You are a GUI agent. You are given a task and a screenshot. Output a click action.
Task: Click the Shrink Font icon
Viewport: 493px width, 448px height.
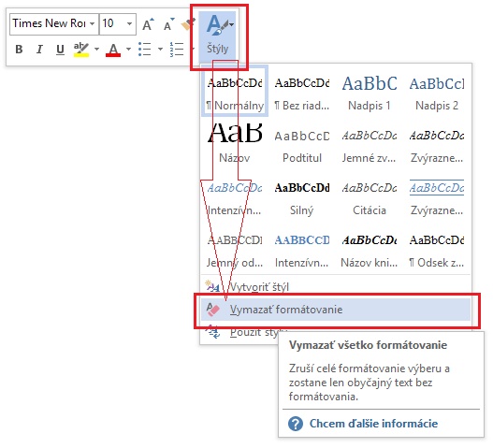tap(168, 24)
